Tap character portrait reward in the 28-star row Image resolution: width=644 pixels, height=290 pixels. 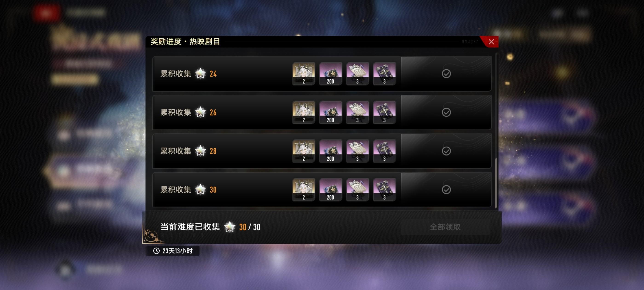click(304, 151)
